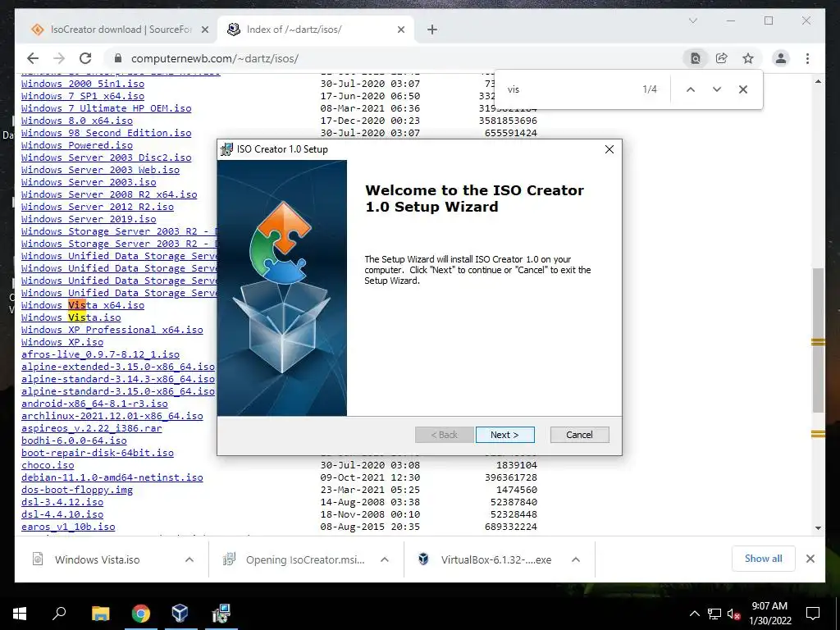The height and width of the screenshot is (630, 840).
Task: Open the Chrome three-dot menu
Action: tap(807, 58)
